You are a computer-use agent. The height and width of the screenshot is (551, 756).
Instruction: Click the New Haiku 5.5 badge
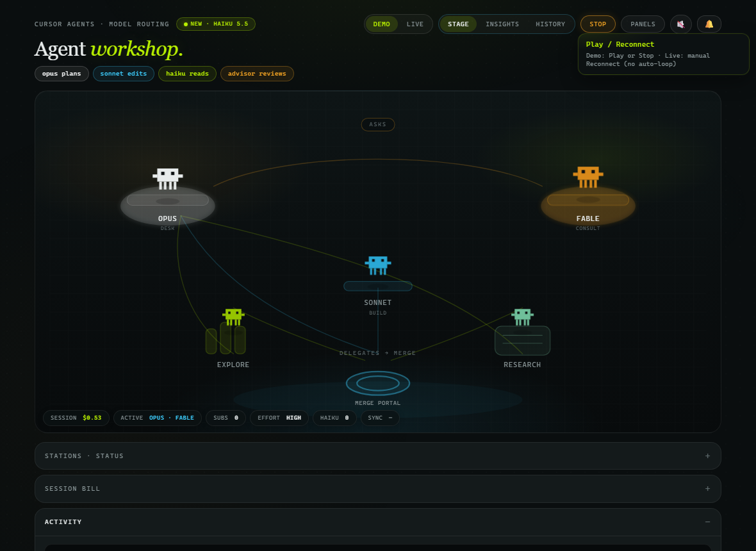pyautogui.click(x=216, y=24)
